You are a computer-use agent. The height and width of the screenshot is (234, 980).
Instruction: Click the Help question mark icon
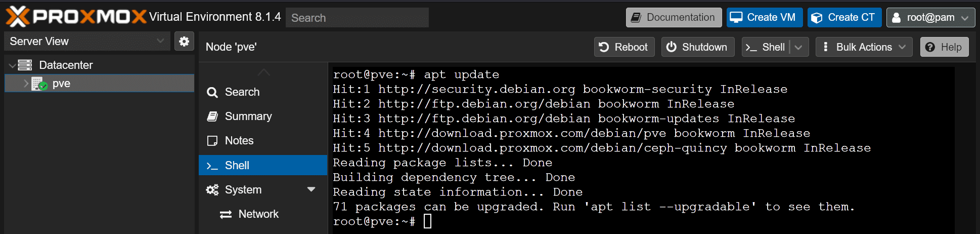930,47
